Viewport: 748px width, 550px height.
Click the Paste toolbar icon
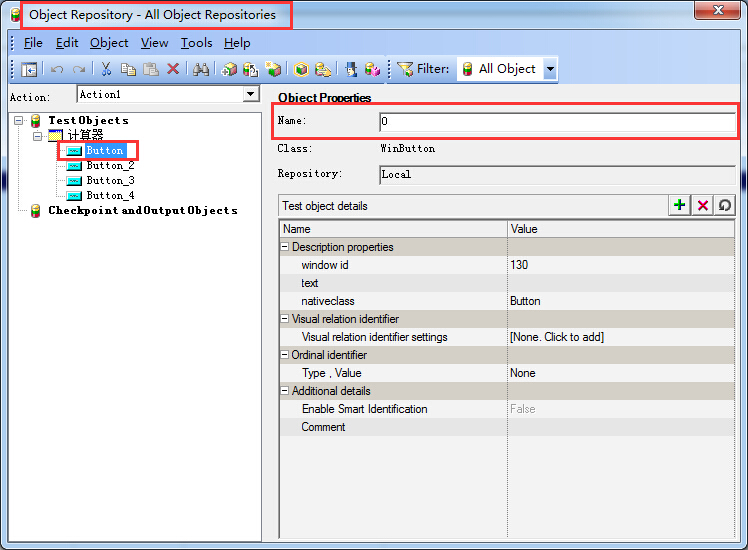click(151, 69)
